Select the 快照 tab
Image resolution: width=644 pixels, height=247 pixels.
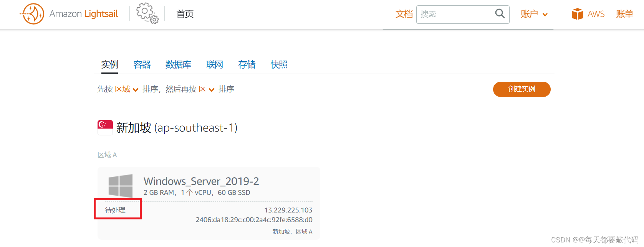(x=279, y=64)
